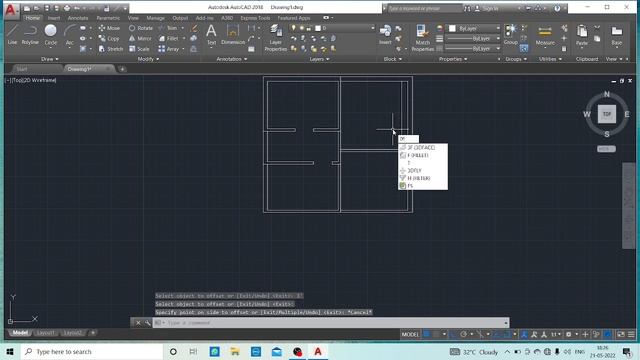Click the Help question mark icon
This screenshot has height=360, width=640.
[x=557, y=8]
